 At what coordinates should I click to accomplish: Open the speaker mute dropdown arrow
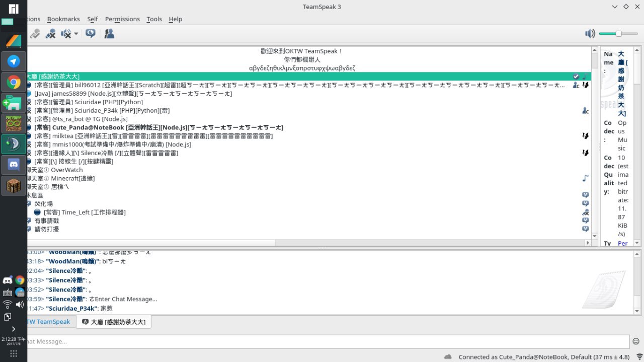tap(76, 34)
